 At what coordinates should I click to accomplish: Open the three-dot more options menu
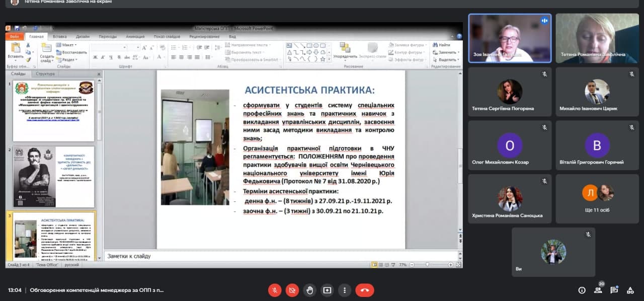(344, 290)
